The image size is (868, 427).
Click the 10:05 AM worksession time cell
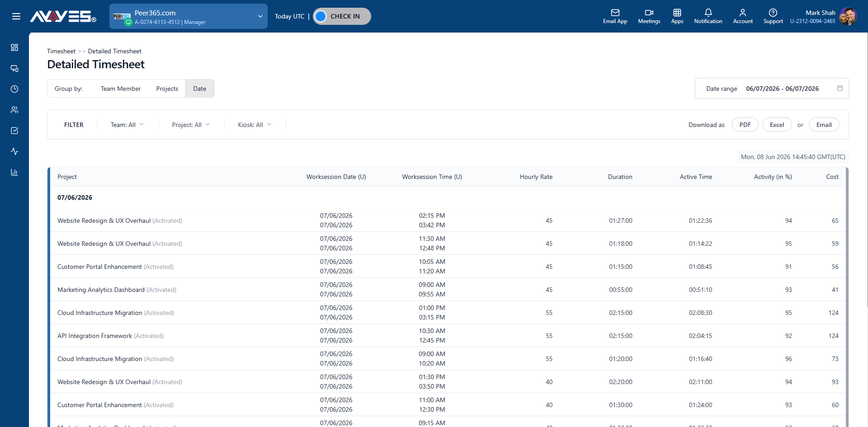tap(432, 262)
